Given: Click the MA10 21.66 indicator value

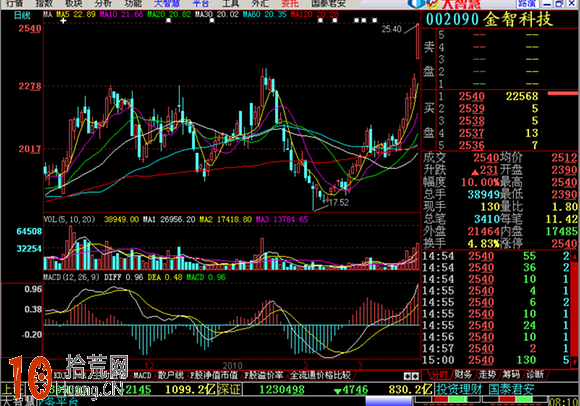Looking at the screenshot, I should click(x=121, y=15).
